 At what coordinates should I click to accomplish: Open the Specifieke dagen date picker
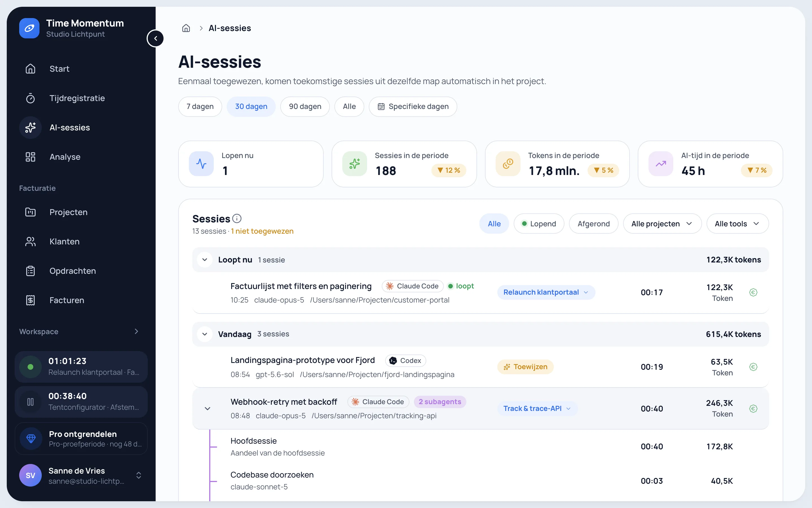413,106
